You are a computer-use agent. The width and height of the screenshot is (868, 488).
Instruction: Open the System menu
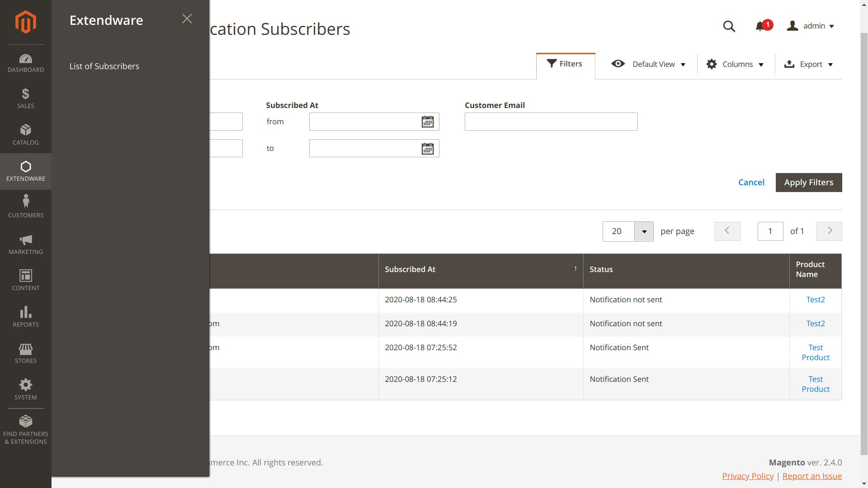click(26, 389)
